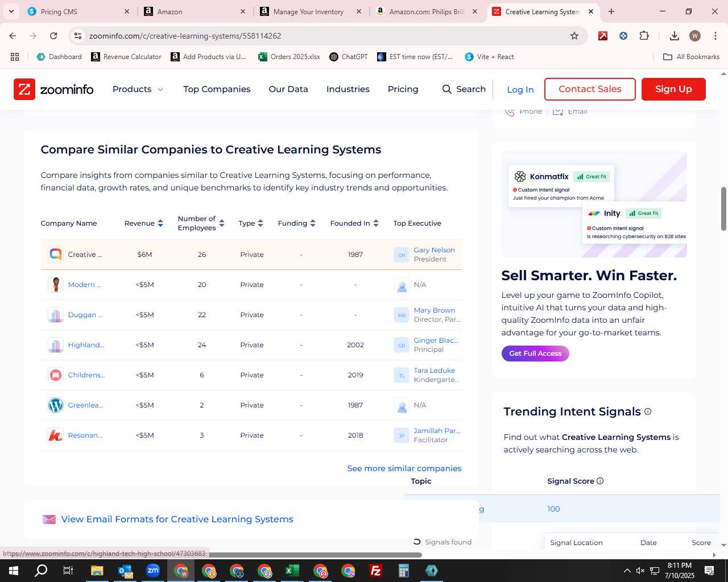
Task: Open the Tara Leduke executive link
Action: [434, 371]
